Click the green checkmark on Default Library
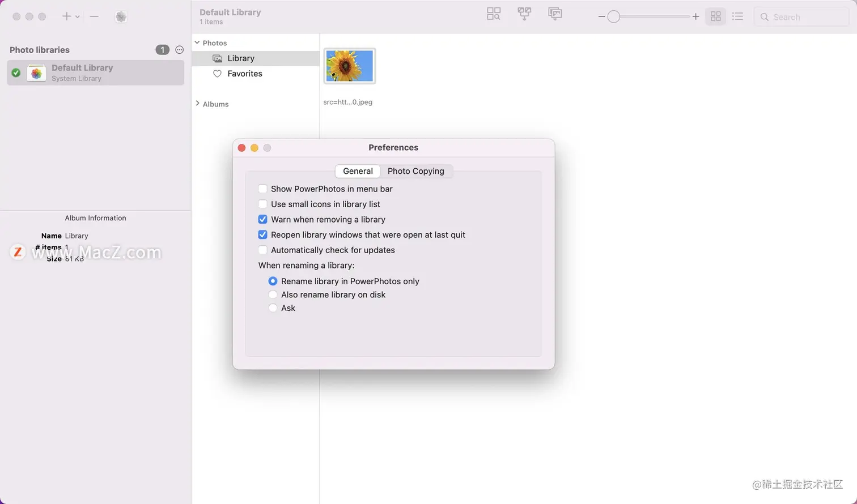The width and height of the screenshot is (857, 504). tap(16, 72)
